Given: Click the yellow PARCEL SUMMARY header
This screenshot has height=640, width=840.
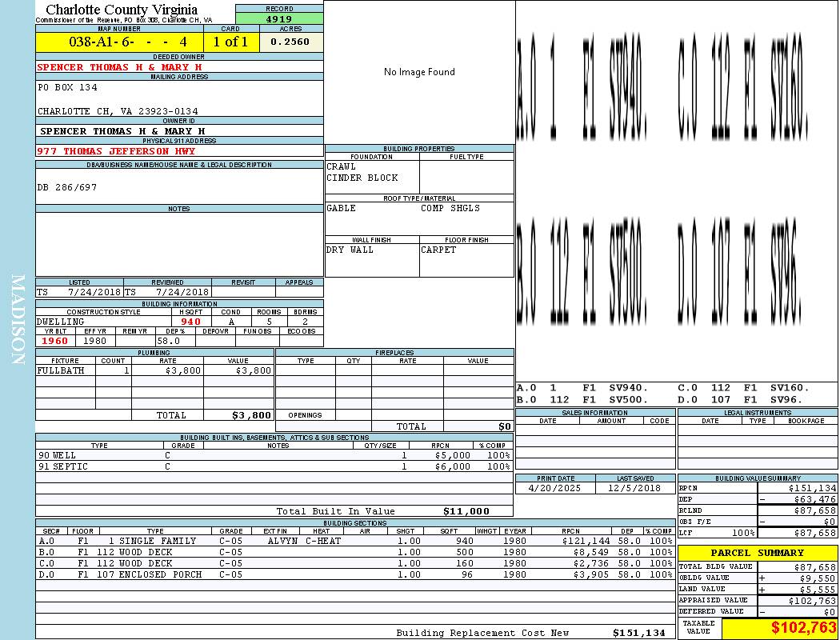Looking at the screenshot, I should [758, 553].
